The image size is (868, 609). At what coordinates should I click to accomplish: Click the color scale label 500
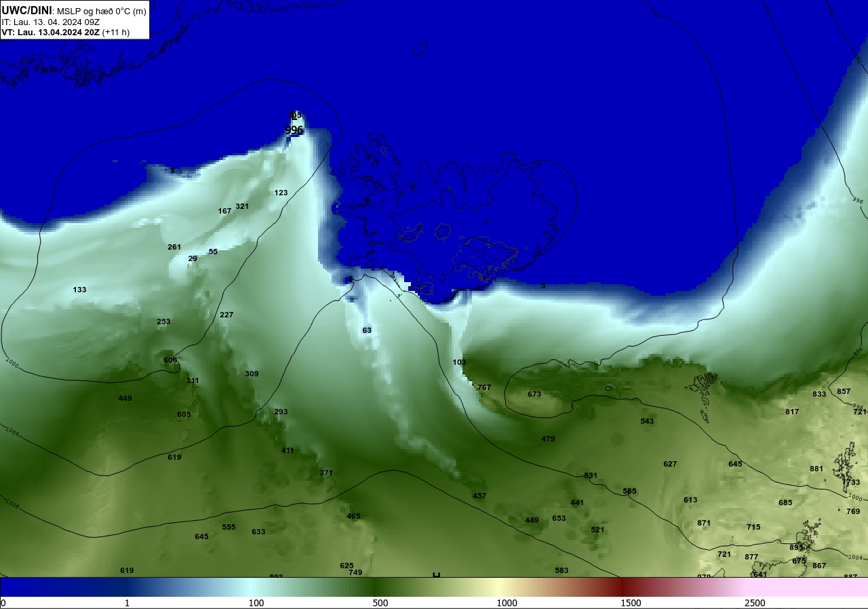[x=380, y=603]
